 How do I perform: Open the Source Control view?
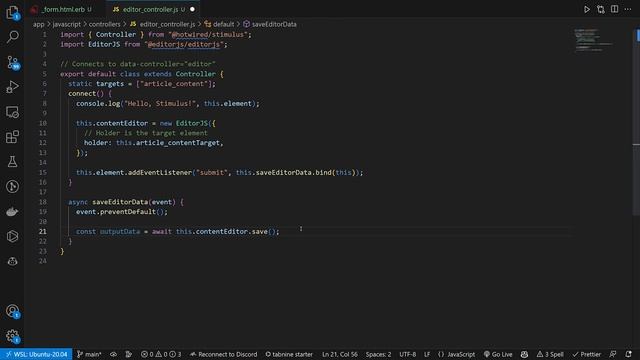pyautogui.click(x=12, y=62)
